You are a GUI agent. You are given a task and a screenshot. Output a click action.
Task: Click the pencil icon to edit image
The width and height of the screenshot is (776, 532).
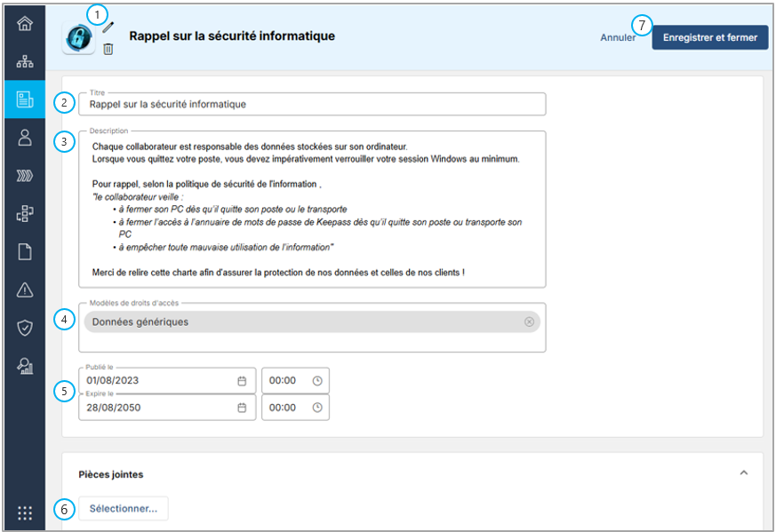click(108, 28)
